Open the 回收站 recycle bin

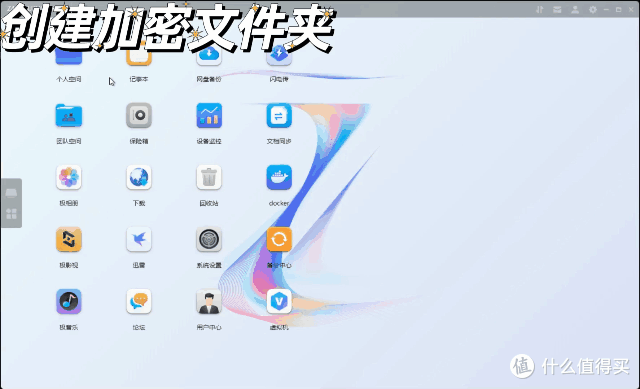pyautogui.click(x=209, y=178)
